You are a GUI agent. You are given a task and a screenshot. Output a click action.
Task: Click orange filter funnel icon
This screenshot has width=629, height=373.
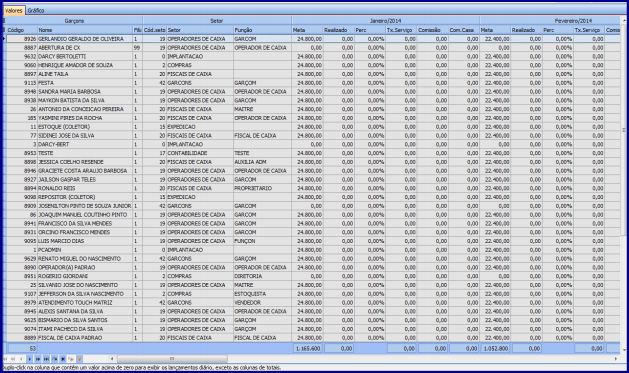[x=79, y=359]
